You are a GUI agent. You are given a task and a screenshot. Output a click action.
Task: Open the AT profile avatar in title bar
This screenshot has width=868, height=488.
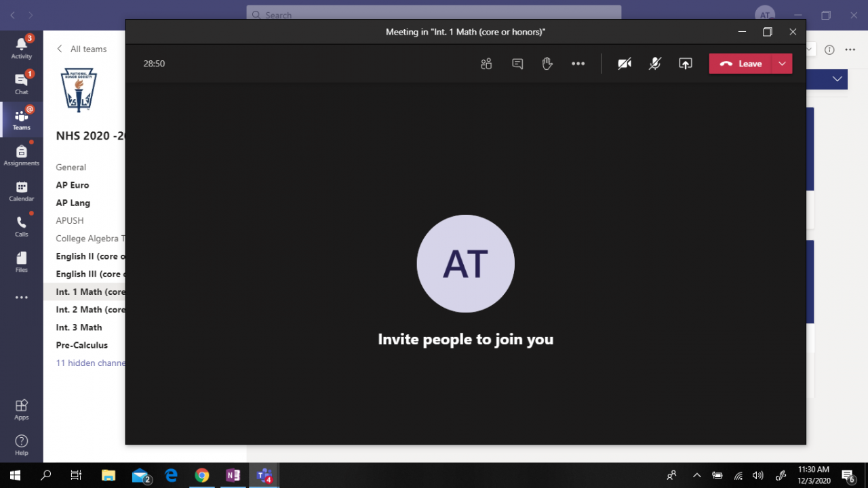(x=765, y=15)
